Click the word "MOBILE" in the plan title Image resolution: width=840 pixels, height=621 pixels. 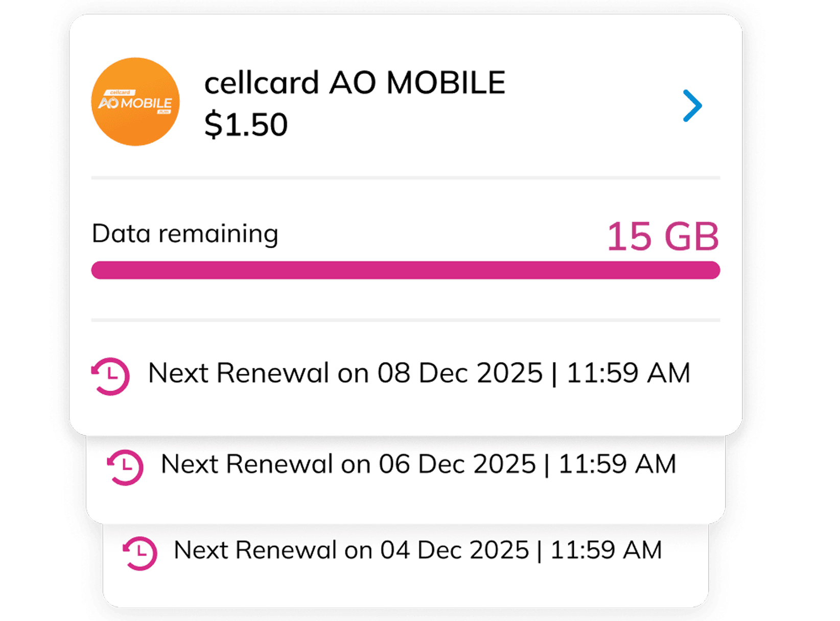pos(446,83)
